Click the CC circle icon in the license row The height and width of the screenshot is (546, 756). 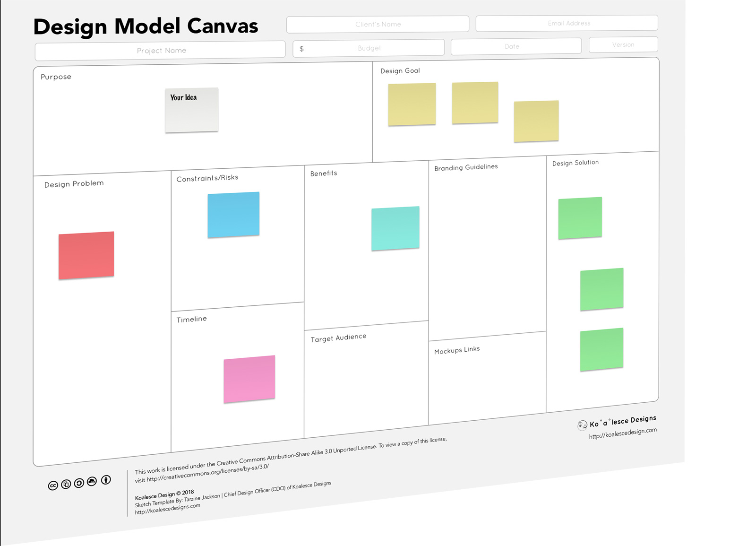coord(53,484)
